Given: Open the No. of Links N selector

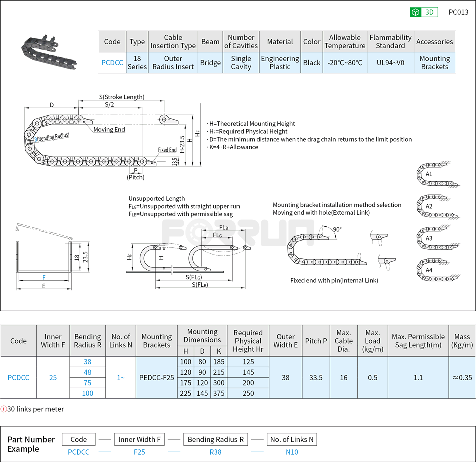Looking at the screenshot, I should [x=292, y=439].
